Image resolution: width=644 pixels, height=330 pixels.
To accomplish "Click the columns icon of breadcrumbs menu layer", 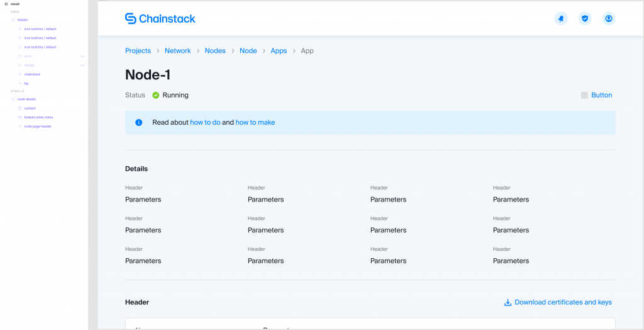I will click(19, 117).
